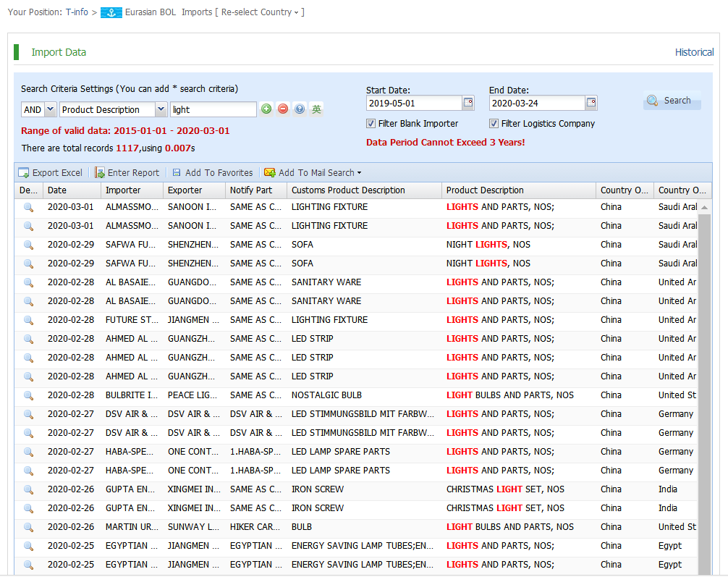Open the blue help question mark icon
This screenshot has height=577, width=728.
[300, 109]
